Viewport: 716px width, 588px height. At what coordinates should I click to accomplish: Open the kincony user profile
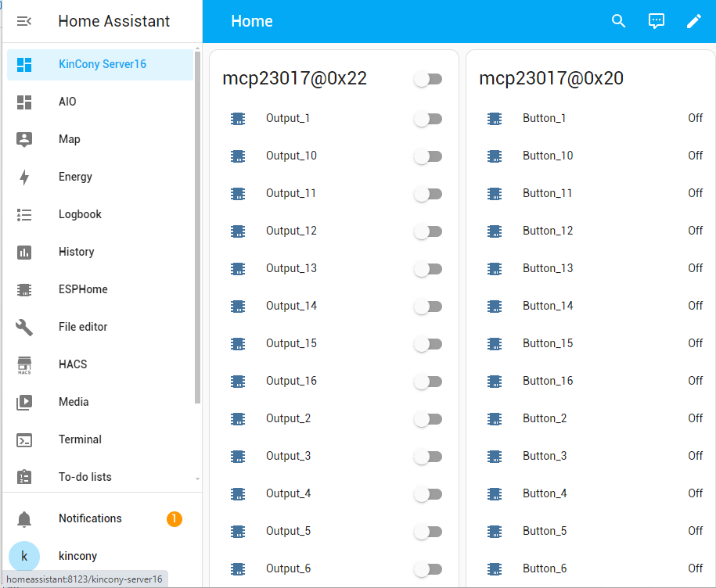tap(77, 556)
